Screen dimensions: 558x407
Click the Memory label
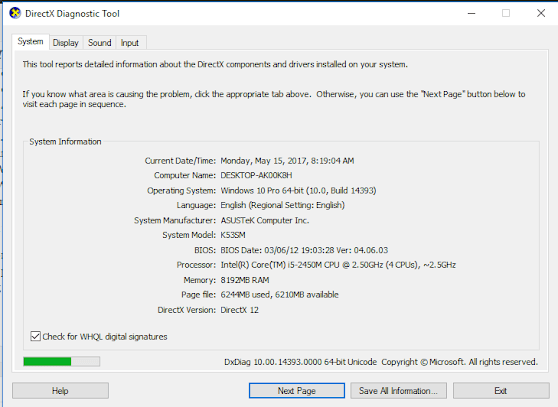click(x=200, y=280)
